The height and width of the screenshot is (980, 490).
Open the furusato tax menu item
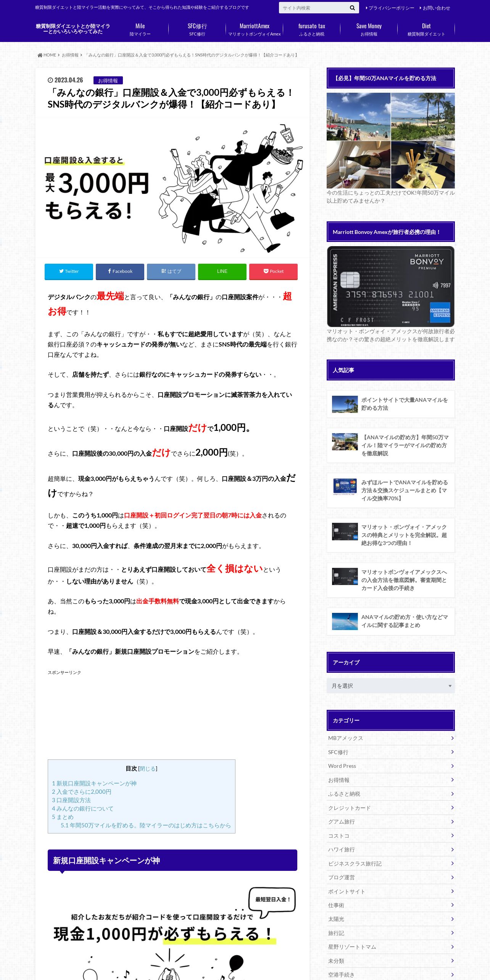(x=312, y=29)
